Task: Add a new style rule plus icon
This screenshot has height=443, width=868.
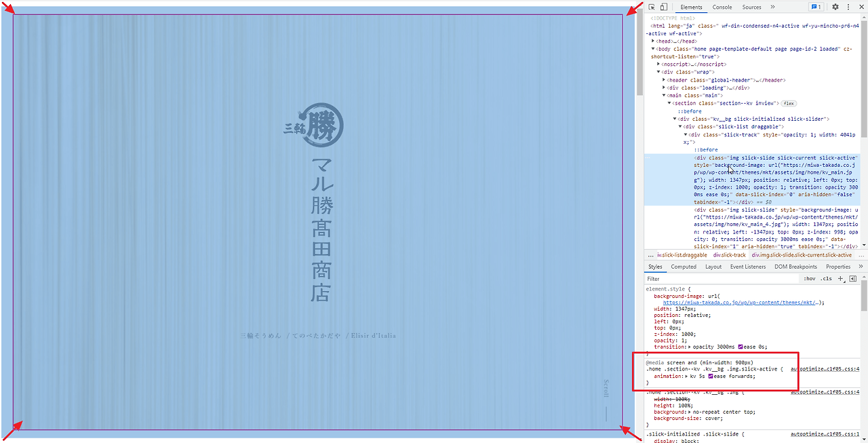Action: (841, 279)
